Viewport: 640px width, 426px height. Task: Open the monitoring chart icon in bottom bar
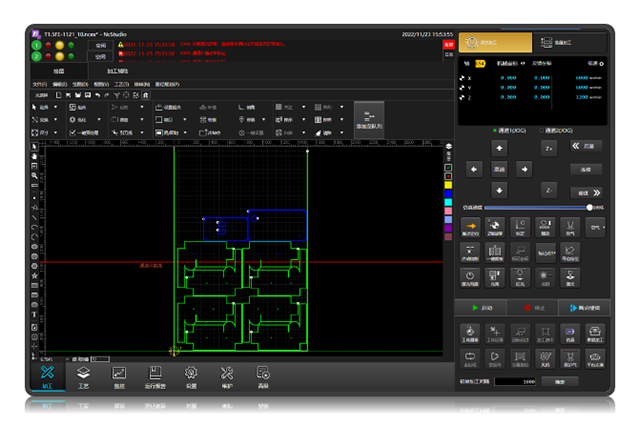(119, 377)
